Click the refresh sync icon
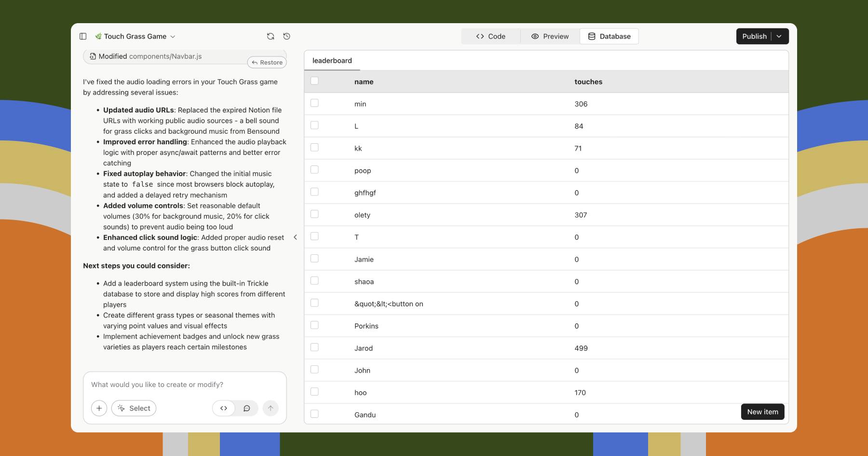Viewport: 868px width, 456px height. coord(271,36)
